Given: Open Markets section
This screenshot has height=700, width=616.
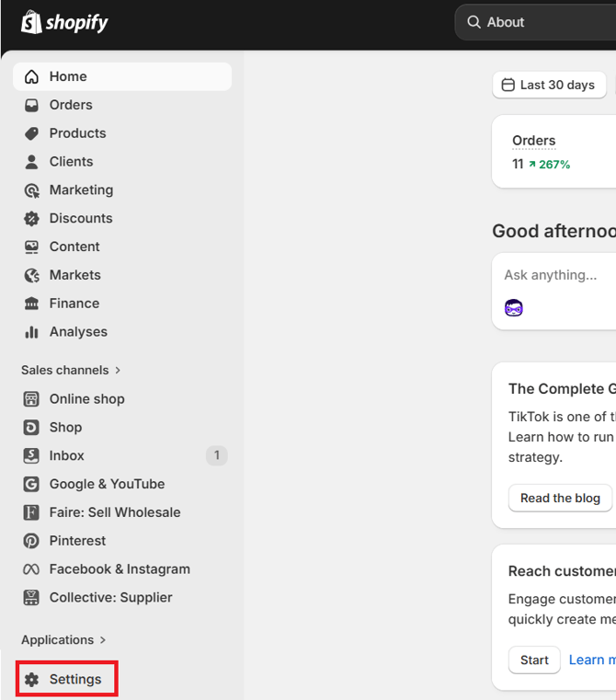Looking at the screenshot, I should [122, 275].
